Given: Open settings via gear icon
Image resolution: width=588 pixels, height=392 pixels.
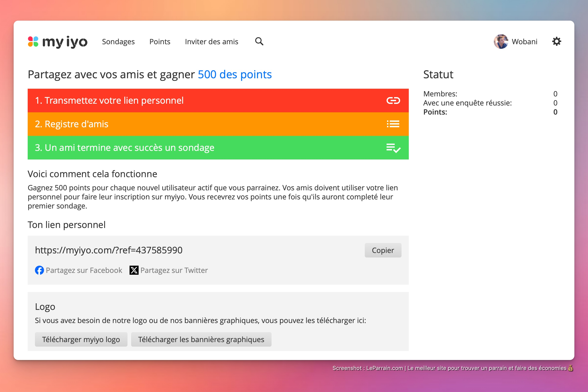Looking at the screenshot, I should coord(556,41).
